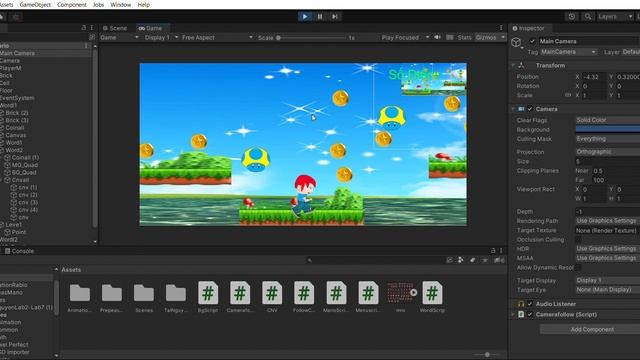The image size is (640, 360).
Task: Toggle the Occlusion Culling checkbox
Action: tap(578, 240)
